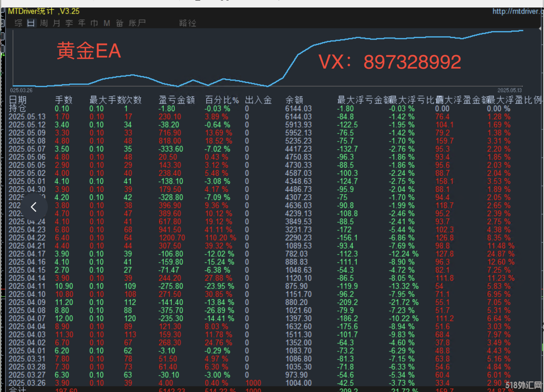Select the 季 quarterly tab
Image resolution: width=544 pixels, height=392 pixels.
(69, 23)
